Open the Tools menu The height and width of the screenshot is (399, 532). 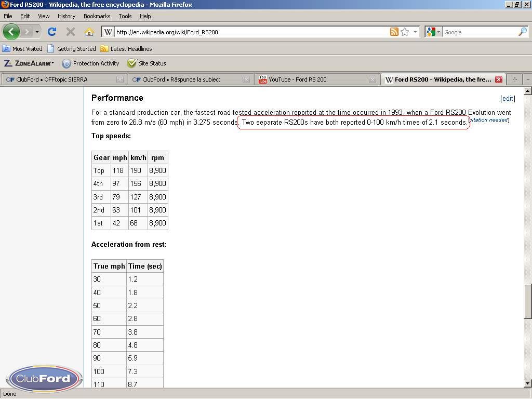[125, 16]
